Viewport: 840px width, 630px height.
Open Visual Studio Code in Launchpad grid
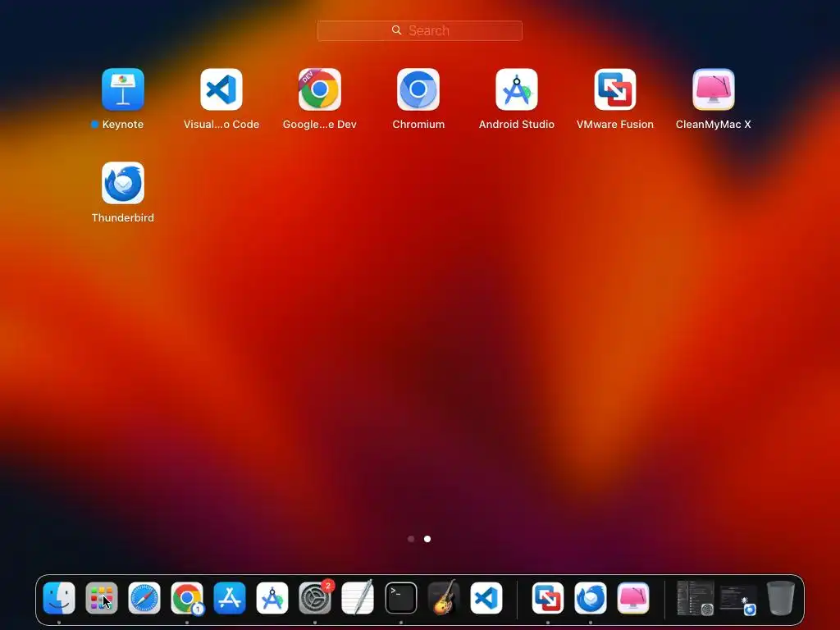(x=221, y=89)
